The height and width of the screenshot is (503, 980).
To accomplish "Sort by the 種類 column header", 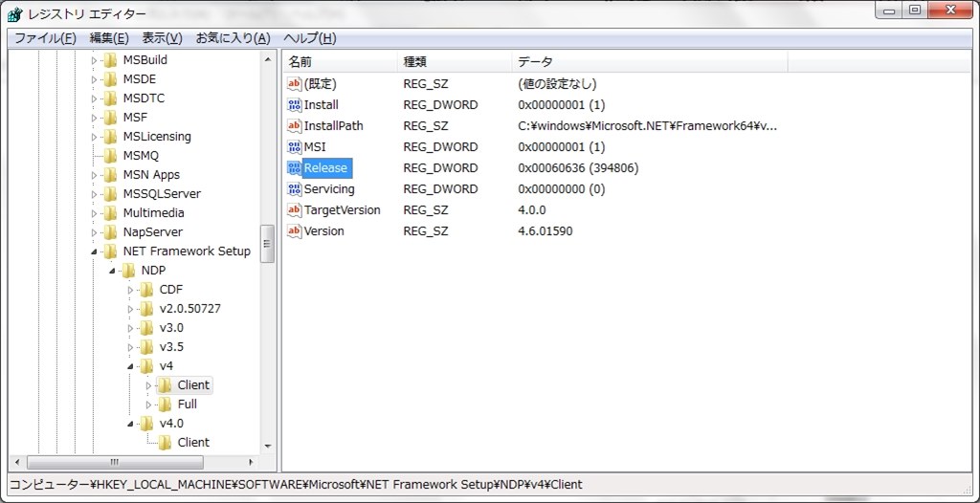I will pos(455,62).
